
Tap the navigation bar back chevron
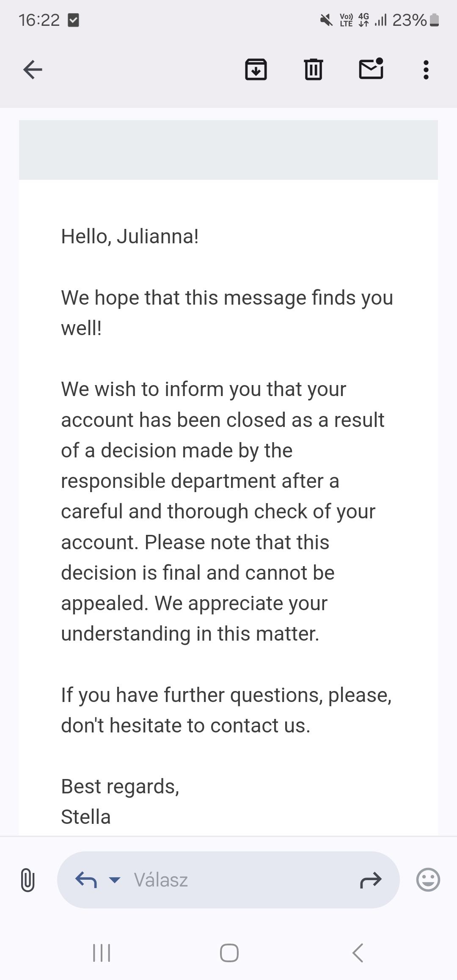358,953
